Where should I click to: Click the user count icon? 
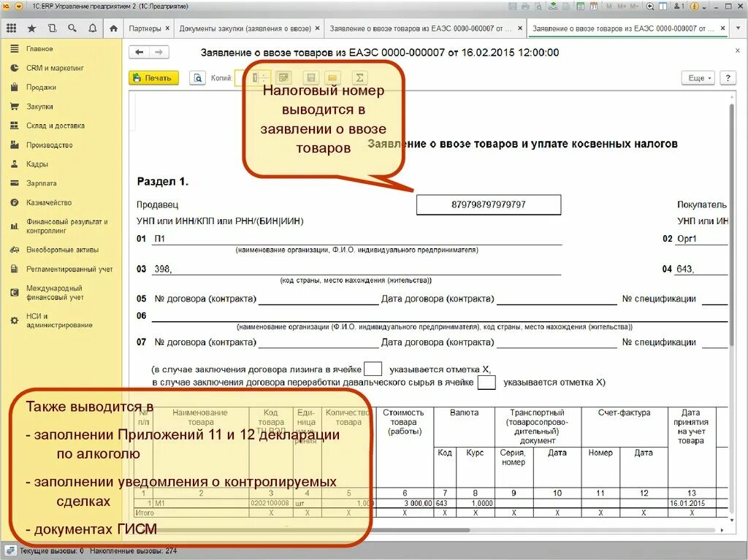(679, 6)
